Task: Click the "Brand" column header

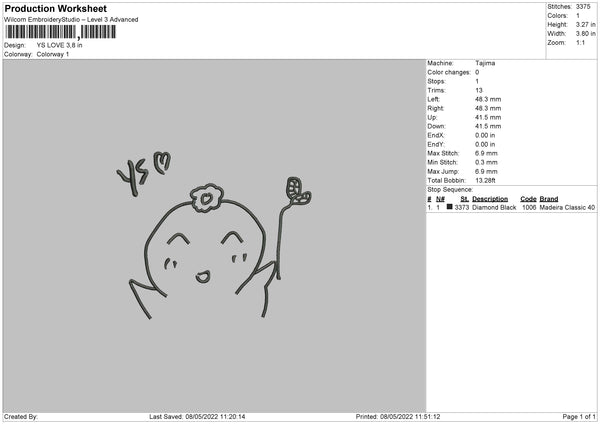Action: [549, 199]
